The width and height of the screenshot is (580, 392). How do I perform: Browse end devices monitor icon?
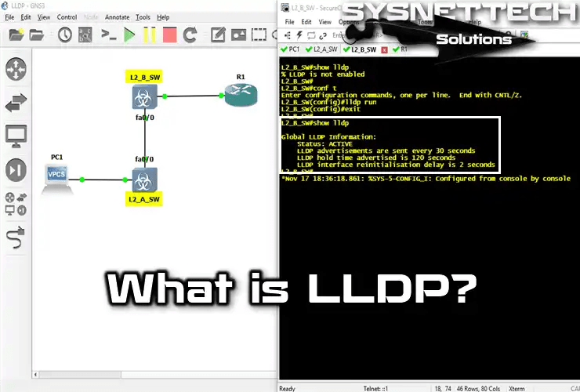[16, 136]
